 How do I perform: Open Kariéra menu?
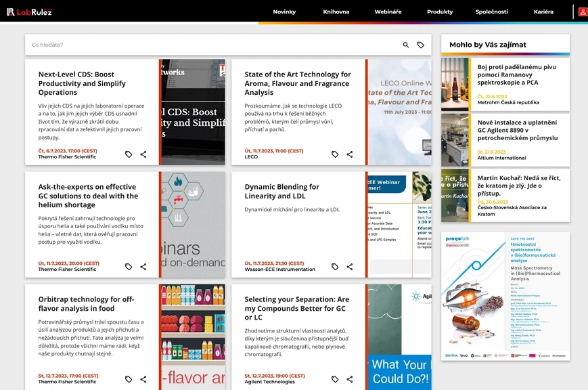[x=543, y=12]
